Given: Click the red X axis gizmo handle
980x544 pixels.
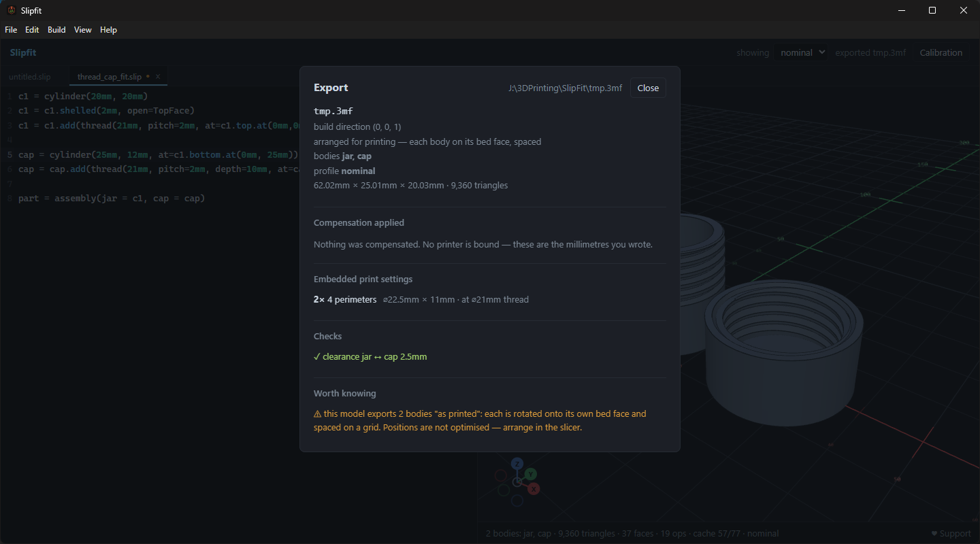Looking at the screenshot, I should (534, 488).
